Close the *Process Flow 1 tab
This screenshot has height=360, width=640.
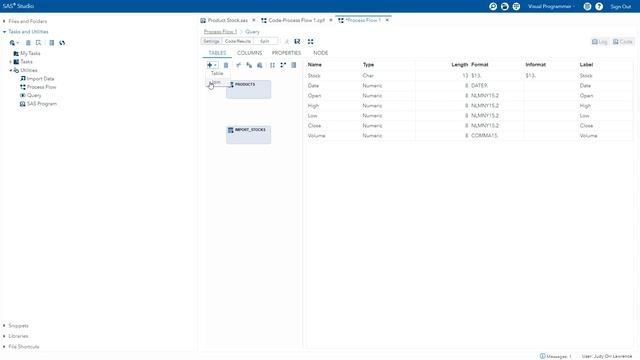tap(387, 20)
